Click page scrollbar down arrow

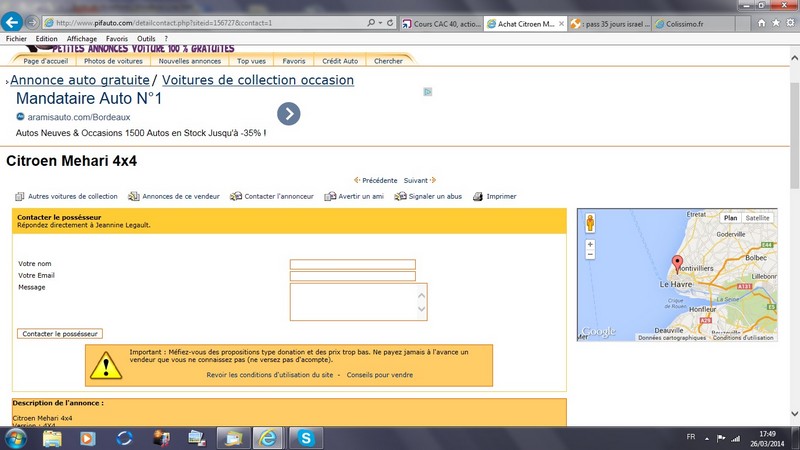(794, 414)
